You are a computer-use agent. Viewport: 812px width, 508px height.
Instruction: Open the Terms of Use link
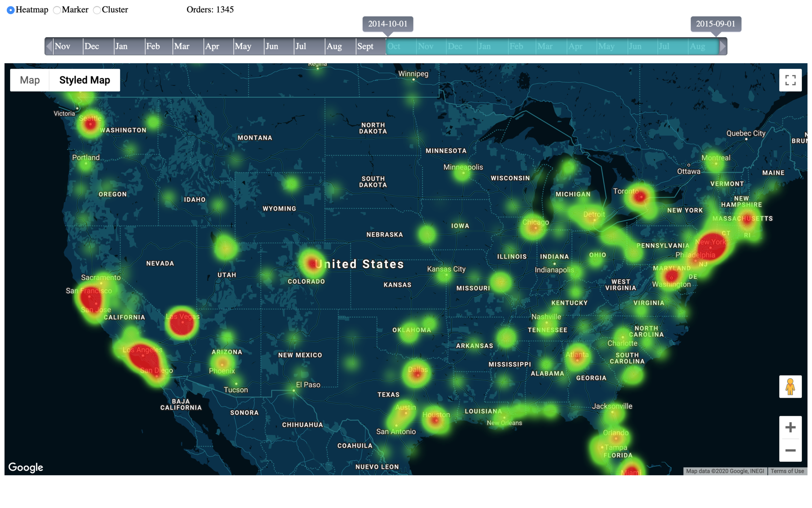787,471
